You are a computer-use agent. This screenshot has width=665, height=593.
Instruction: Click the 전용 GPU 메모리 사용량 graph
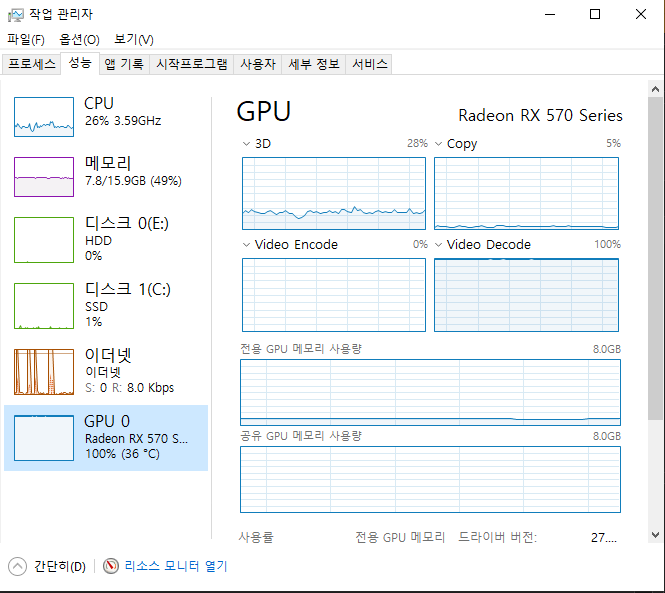tap(430, 392)
